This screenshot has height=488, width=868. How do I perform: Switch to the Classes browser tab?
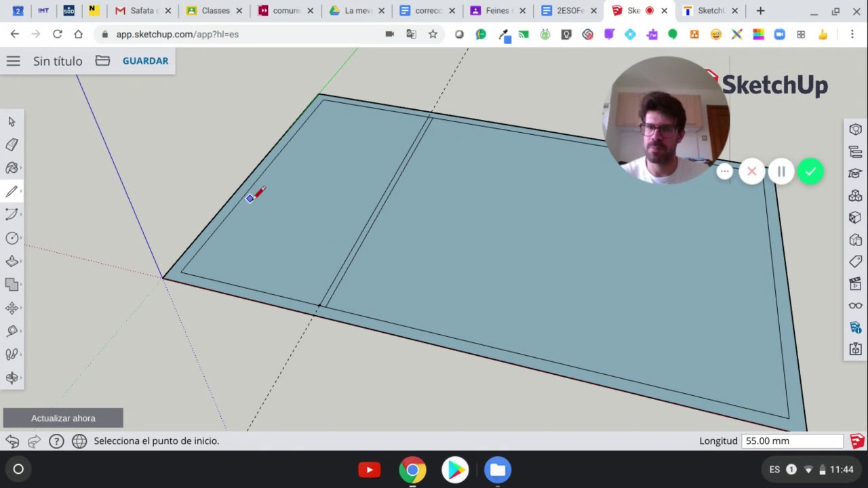[x=214, y=11]
